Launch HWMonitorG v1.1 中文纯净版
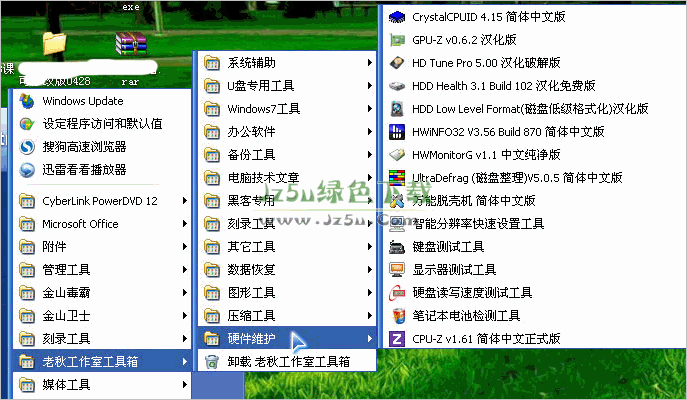This screenshot has width=687, height=400. (x=486, y=155)
